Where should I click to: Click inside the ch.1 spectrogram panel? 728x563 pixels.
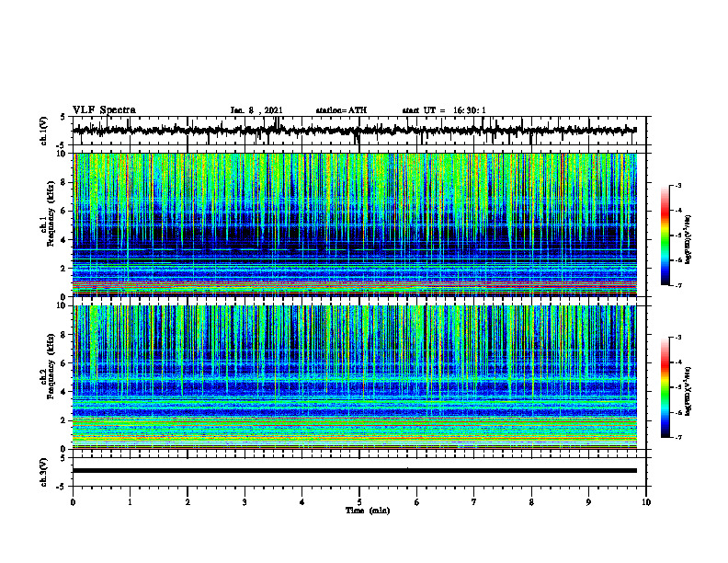(354, 224)
